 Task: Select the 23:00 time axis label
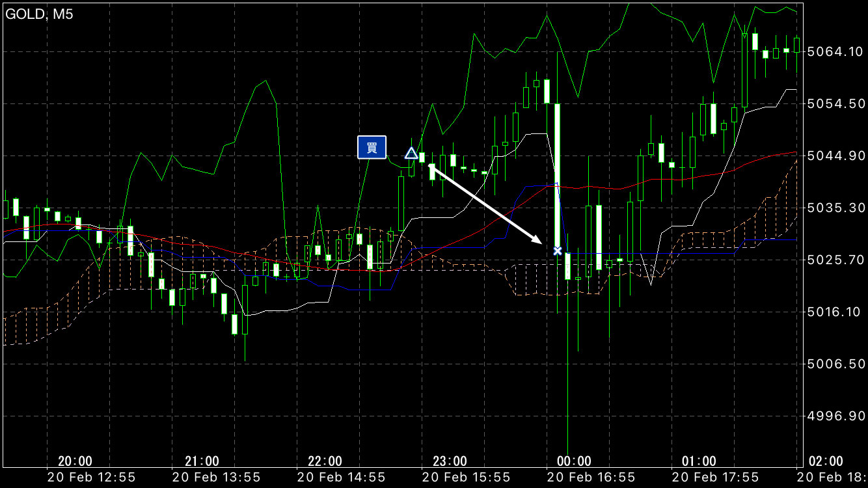tap(450, 461)
